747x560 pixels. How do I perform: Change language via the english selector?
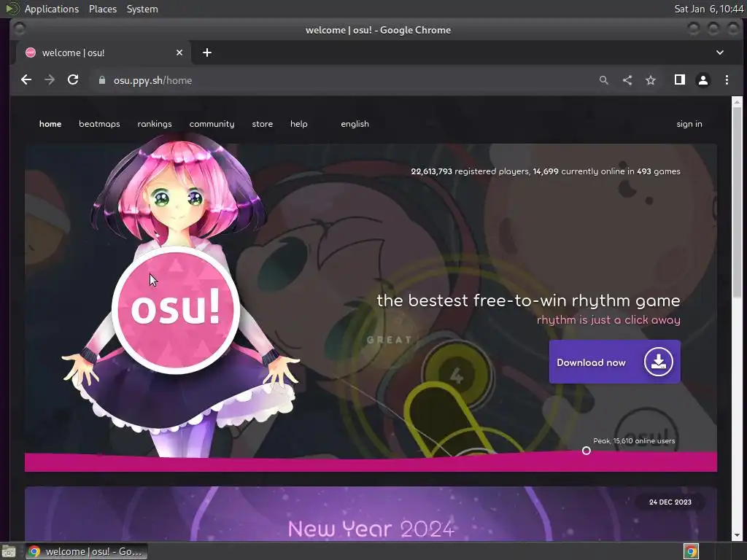(x=355, y=124)
